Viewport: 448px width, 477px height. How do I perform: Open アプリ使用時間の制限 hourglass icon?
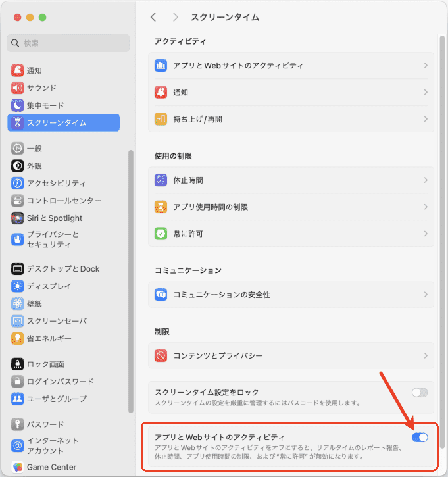[161, 207]
